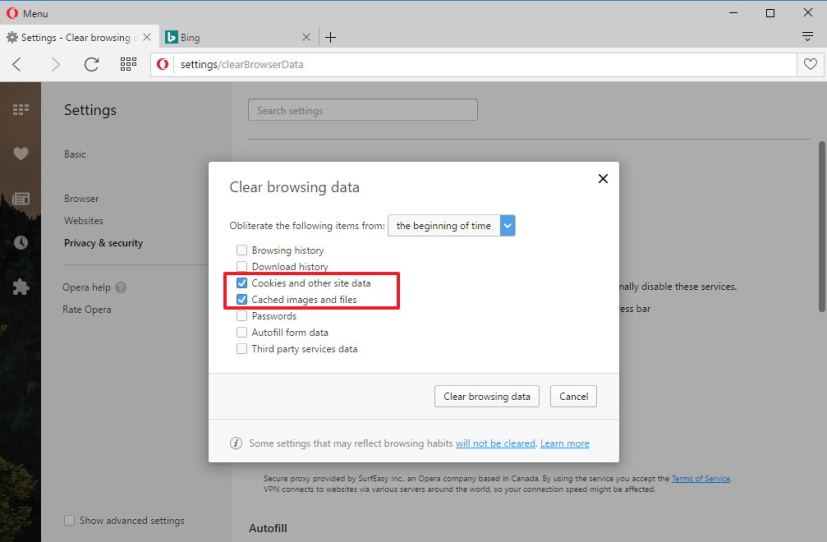Minimize the Opera window
The height and width of the screenshot is (542, 827).
point(733,13)
